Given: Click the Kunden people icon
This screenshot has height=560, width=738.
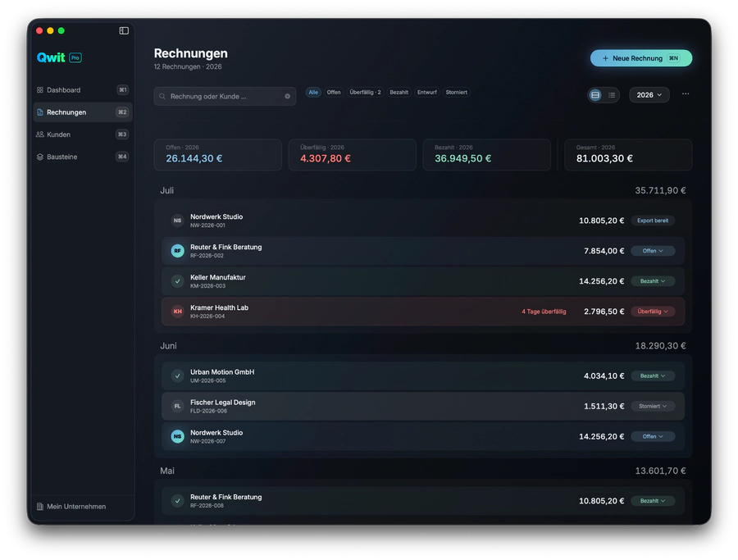Looking at the screenshot, I should (40, 134).
